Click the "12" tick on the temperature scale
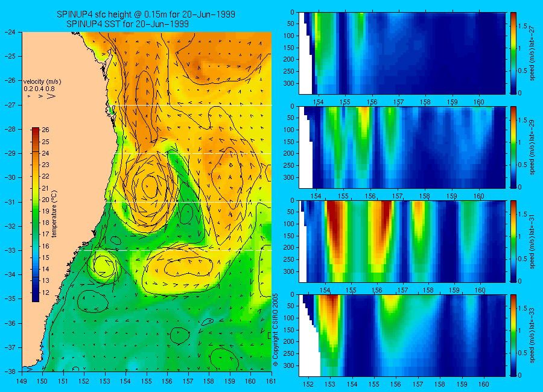 point(46,292)
